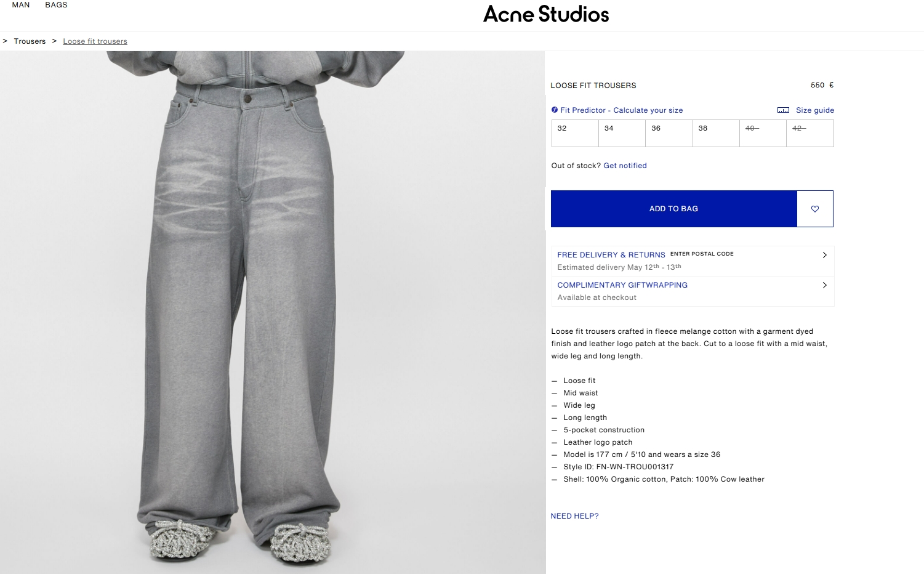Click the heart wishlist icon
The width and height of the screenshot is (924, 574).
coord(815,209)
